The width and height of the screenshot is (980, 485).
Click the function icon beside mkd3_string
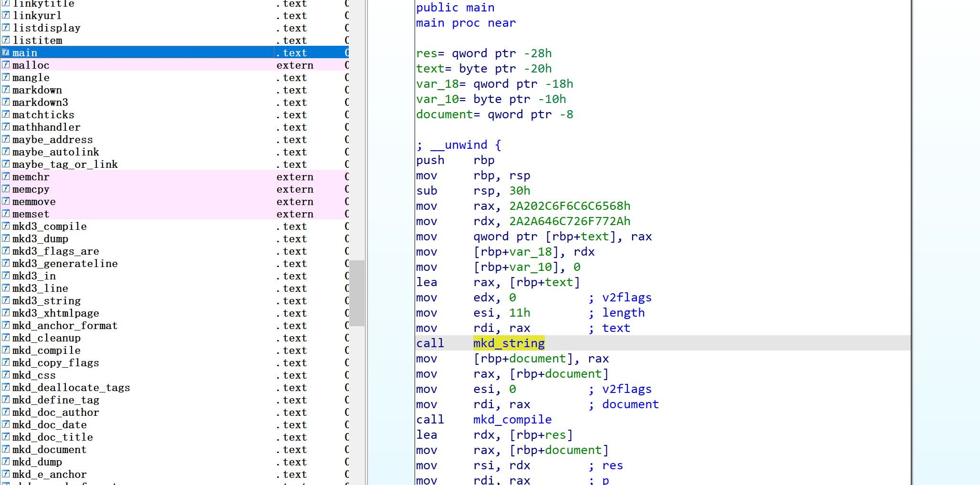pos(6,300)
